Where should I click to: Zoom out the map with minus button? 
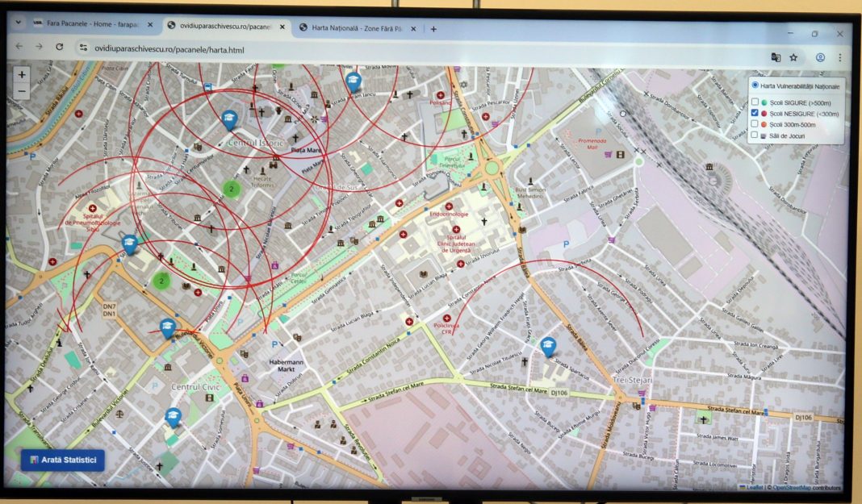22,92
